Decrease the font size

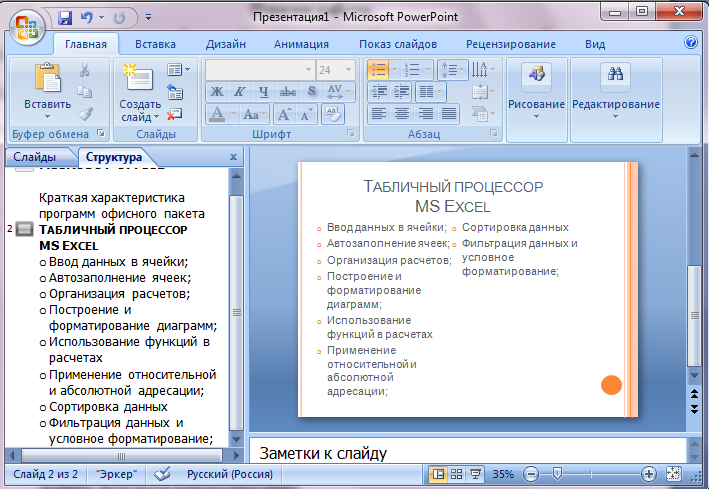click(306, 114)
